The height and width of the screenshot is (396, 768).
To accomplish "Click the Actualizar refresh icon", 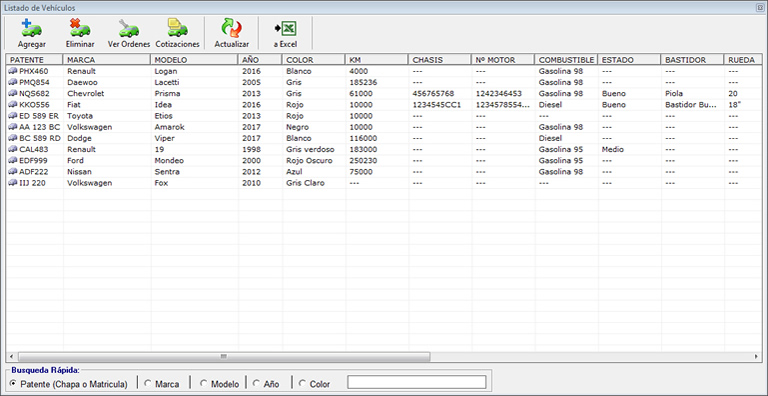I will click(x=231, y=29).
